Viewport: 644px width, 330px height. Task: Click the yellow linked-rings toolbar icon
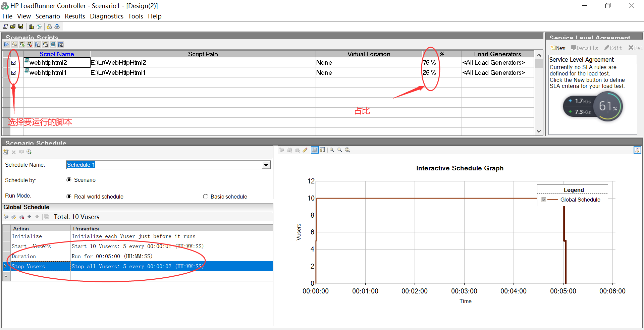pos(49,26)
